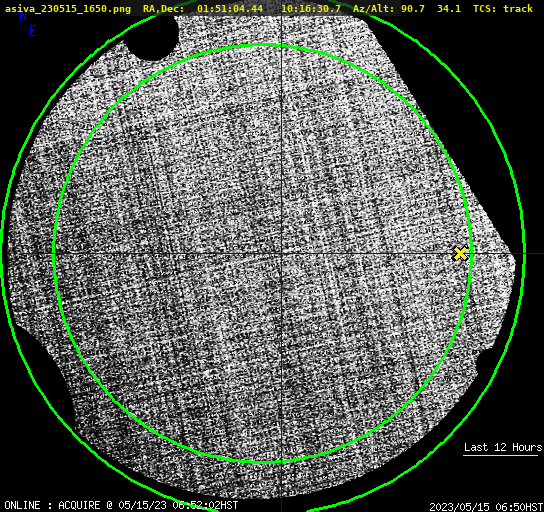Click the inner green circle's leftmost edge on horizontal line

pyautogui.click(x=54, y=254)
